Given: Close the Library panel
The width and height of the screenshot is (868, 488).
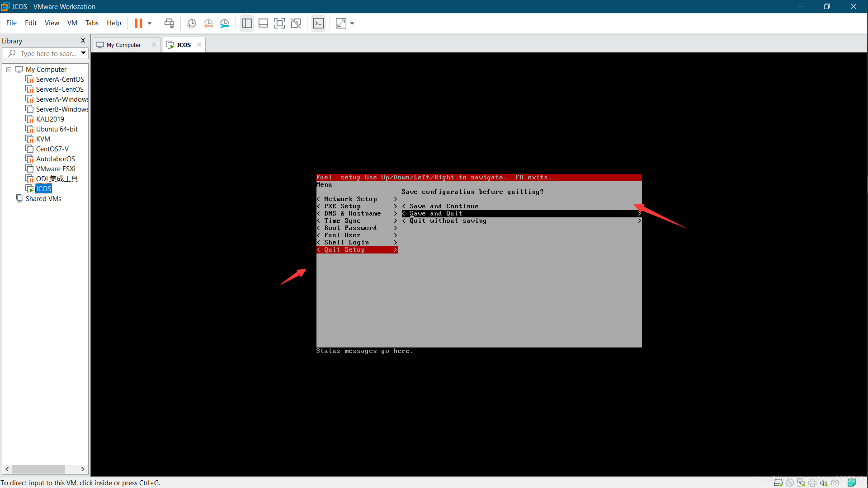Looking at the screenshot, I should coord(83,41).
